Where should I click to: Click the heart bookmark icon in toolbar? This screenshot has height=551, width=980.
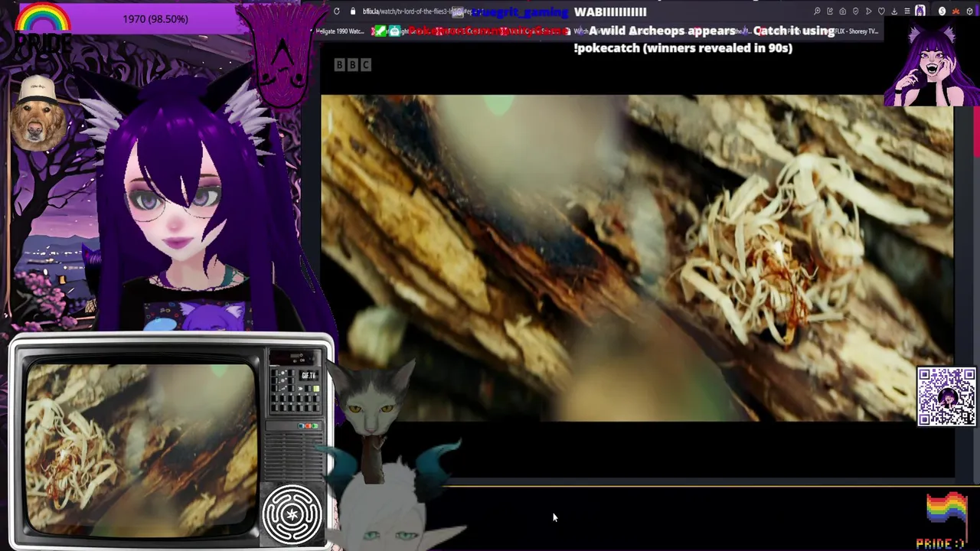[x=881, y=11]
